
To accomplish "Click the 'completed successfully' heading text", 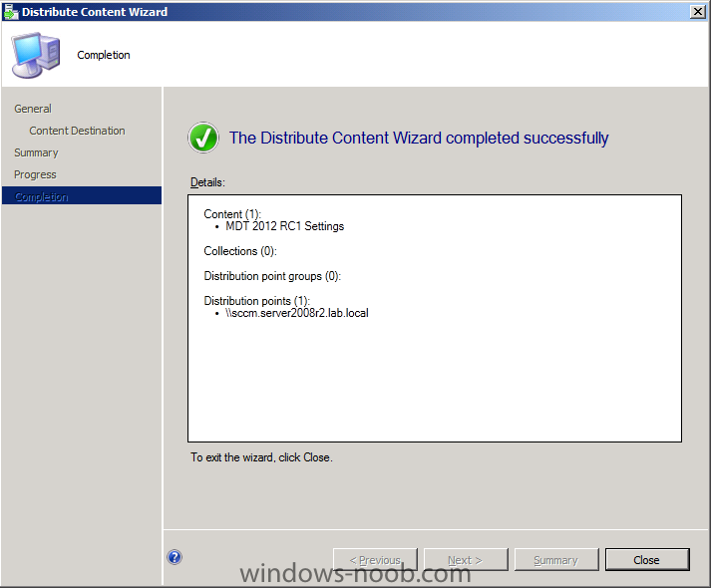I will pyautogui.click(x=527, y=139).
